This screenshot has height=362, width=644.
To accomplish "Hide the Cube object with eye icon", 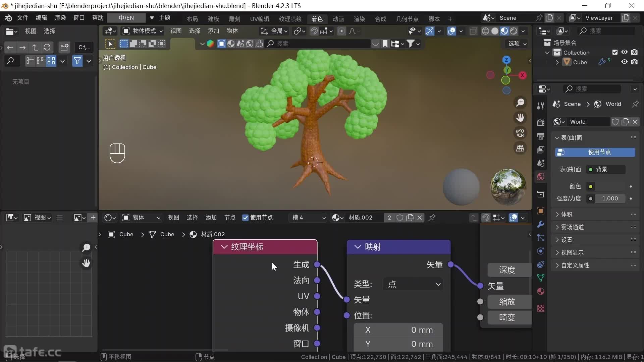I will 624,62.
